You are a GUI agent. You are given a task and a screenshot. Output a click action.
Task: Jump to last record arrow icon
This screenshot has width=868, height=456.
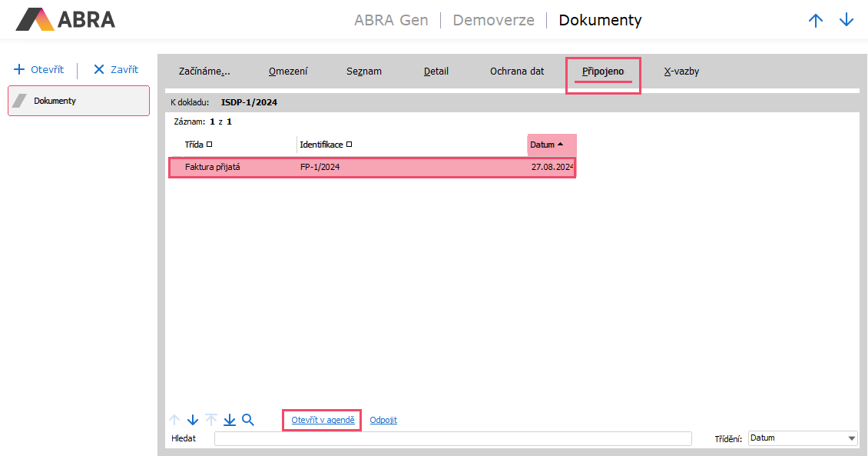(230, 420)
